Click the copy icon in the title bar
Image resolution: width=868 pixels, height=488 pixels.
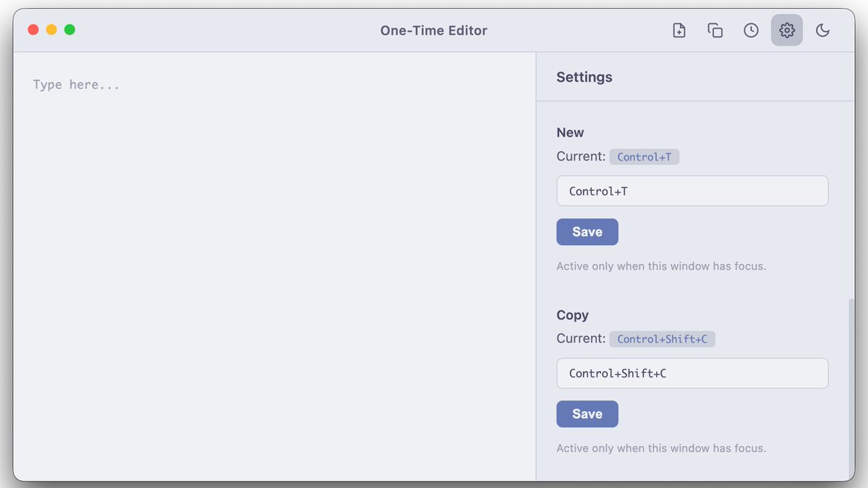point(715,30)
